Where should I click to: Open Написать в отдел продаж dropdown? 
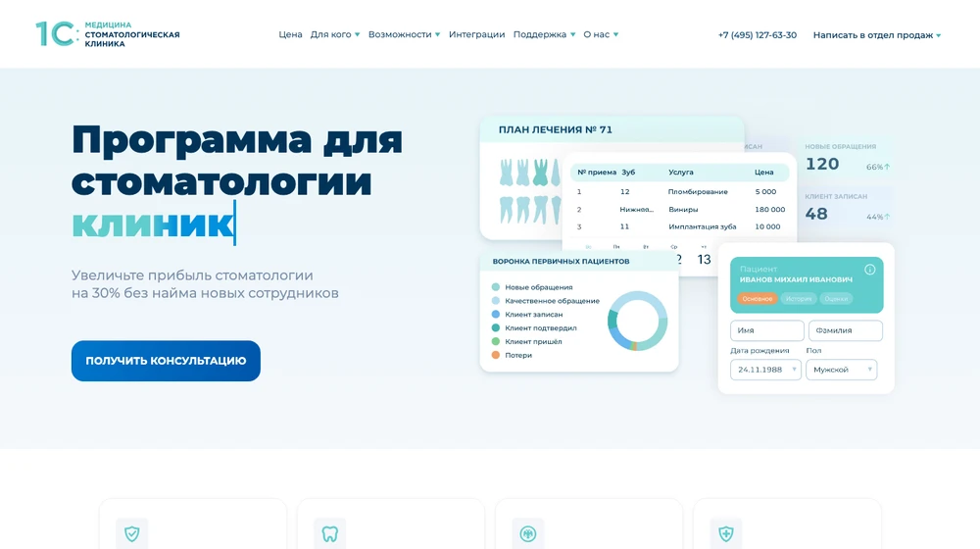click(877, 35)
